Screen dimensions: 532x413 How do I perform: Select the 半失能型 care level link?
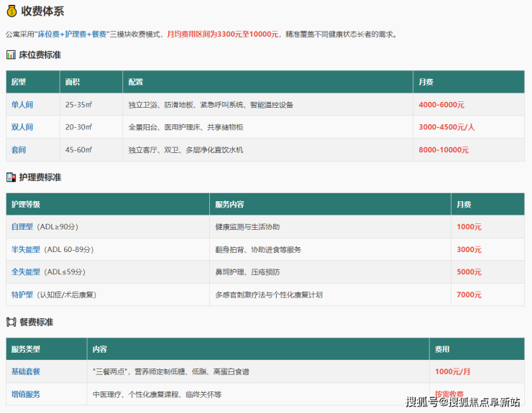(26, 249)
